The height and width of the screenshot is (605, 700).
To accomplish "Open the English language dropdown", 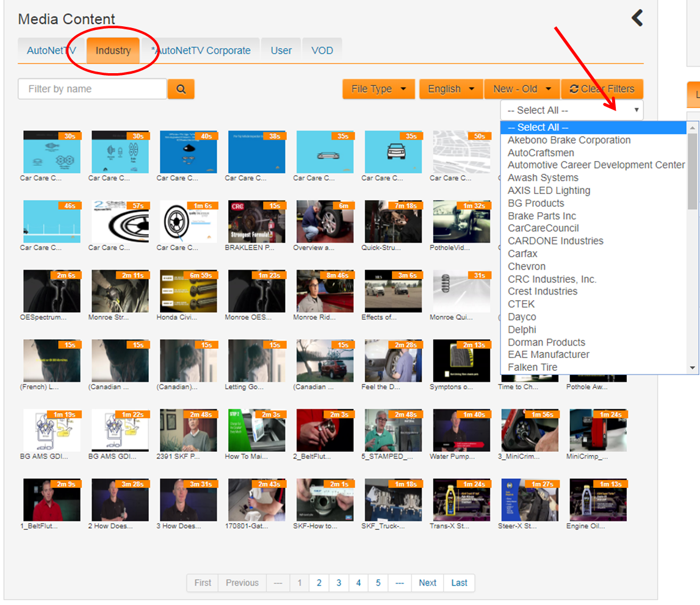I will [x=451, y=89].
